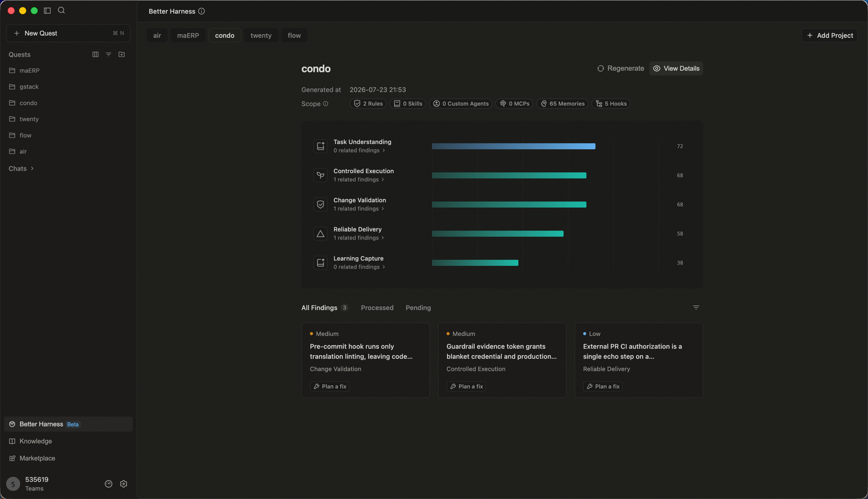Click the Reliable Delivery triangle icon
This screenshot has height=499, width=868.
coord(320,234)
